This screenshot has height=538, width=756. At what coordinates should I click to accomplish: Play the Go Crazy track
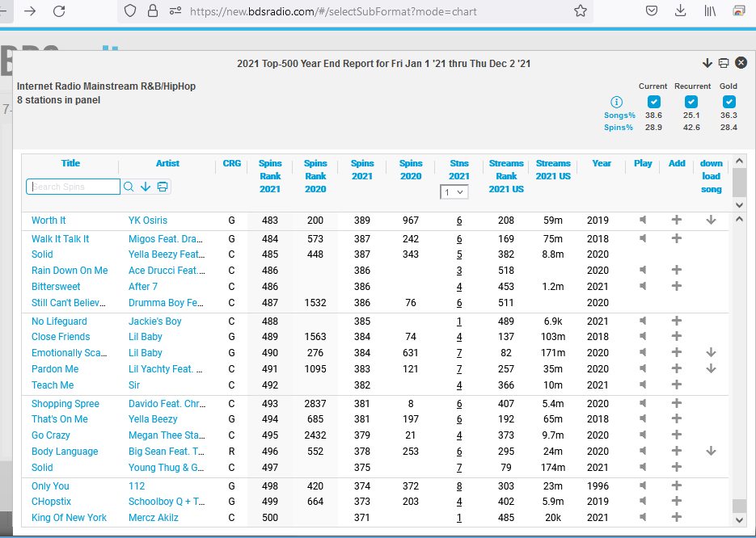pyautogui.click(x=643, y=435)
